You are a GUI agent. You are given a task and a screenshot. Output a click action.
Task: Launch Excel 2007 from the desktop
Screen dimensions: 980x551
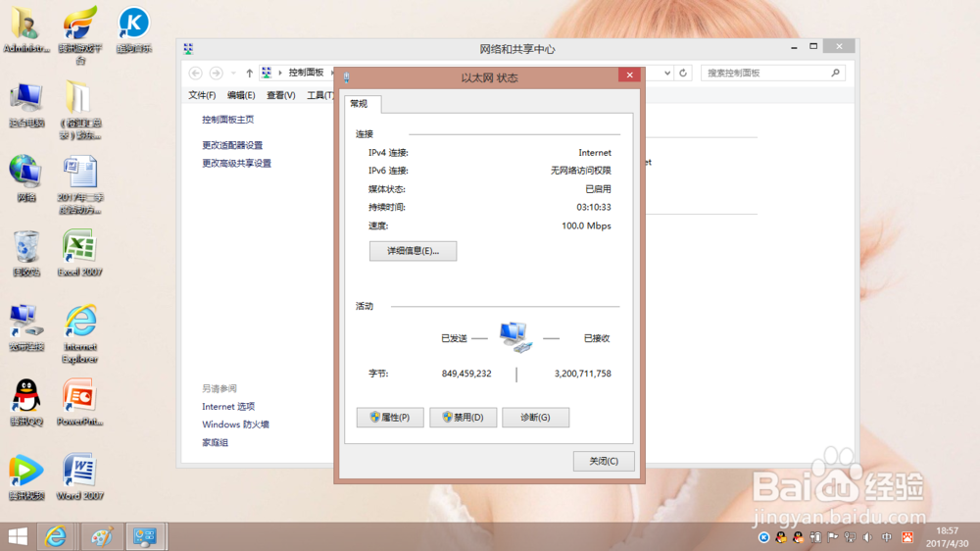coord(79,253)
